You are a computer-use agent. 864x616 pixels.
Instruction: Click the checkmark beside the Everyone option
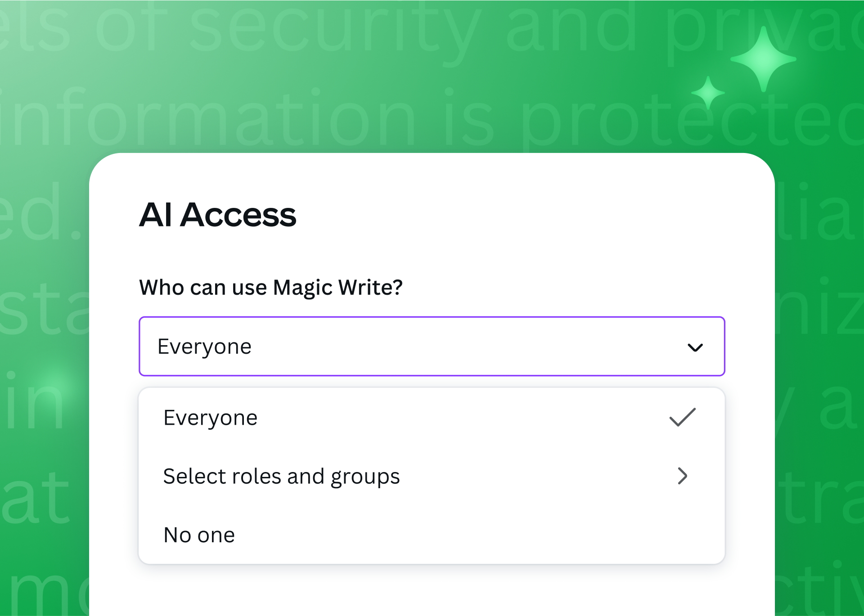click(x=682, y=418)
